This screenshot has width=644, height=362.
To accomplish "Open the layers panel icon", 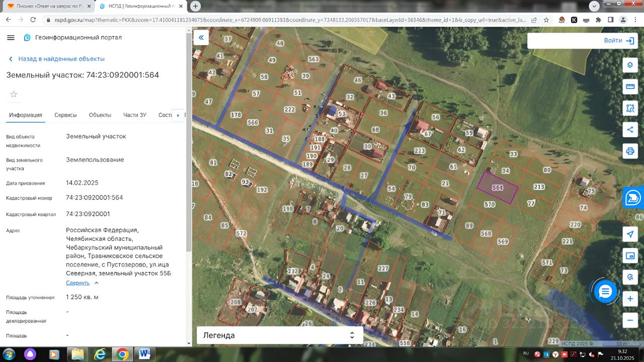I will coord(629,65).
